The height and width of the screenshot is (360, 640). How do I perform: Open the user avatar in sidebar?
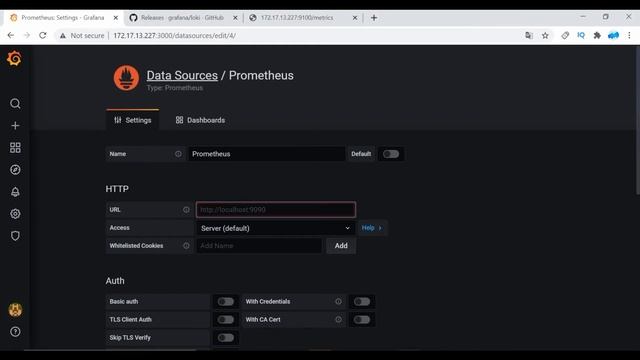click(x=15, y=310)
